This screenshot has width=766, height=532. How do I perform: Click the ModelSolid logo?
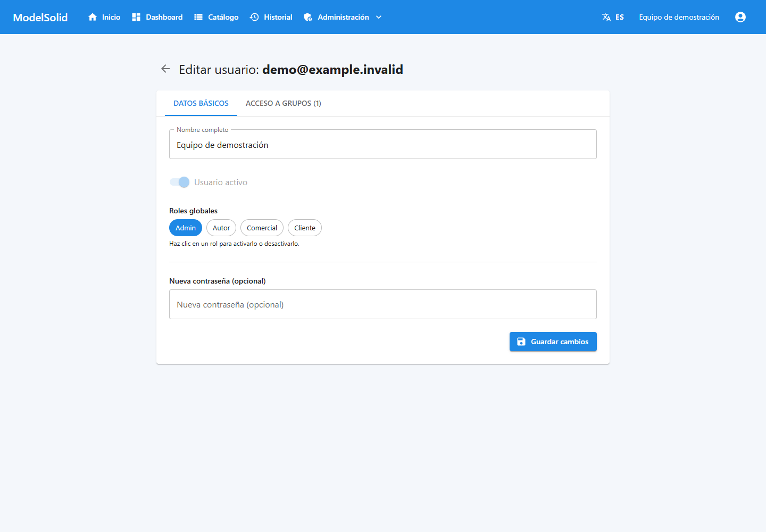click(x=40, y=17)
